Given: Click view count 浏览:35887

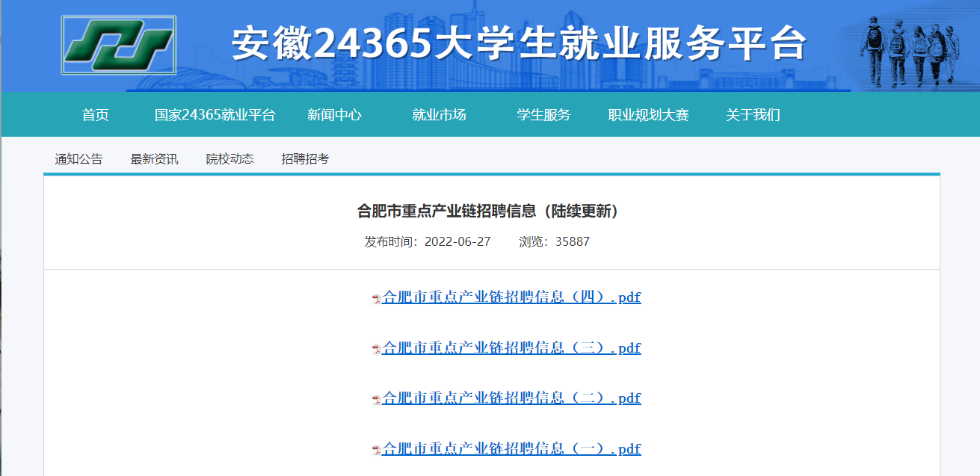Looking at the screenshot, I should (554, 242).
